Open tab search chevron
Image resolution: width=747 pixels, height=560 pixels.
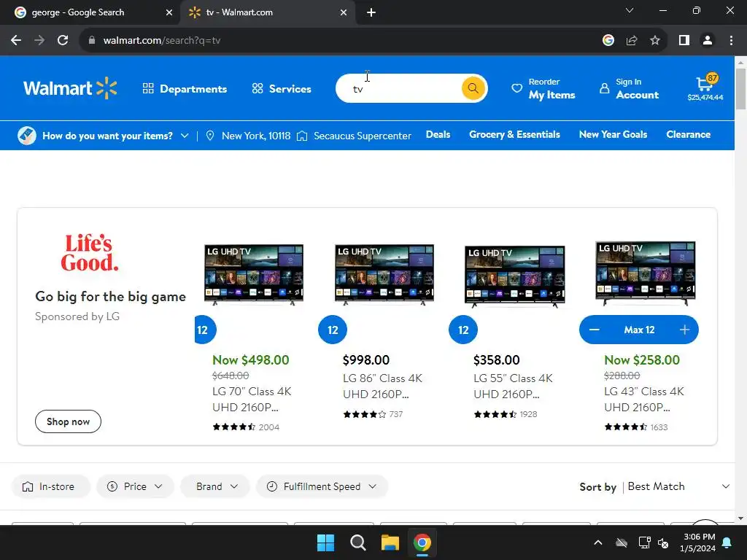(x=630, y=10)
